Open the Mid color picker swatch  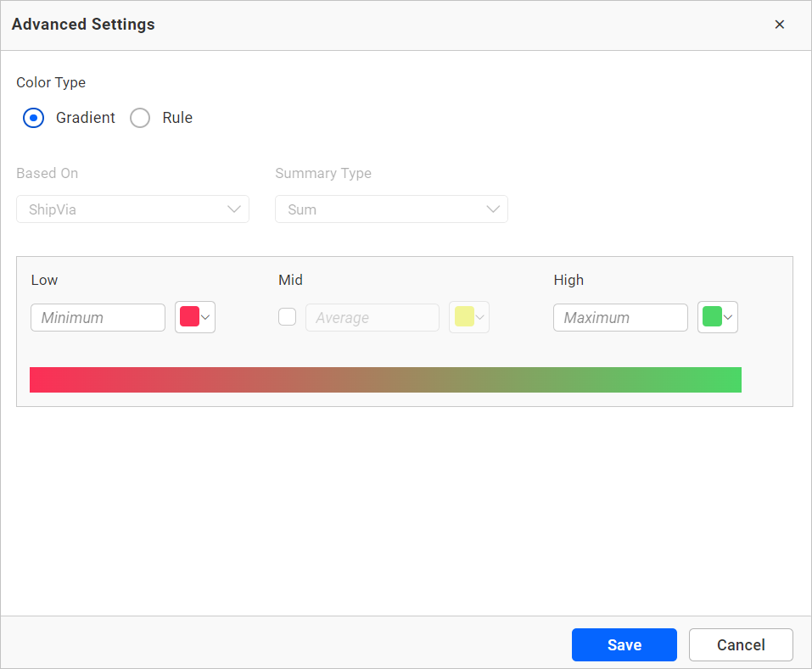(x=465, y=316)
